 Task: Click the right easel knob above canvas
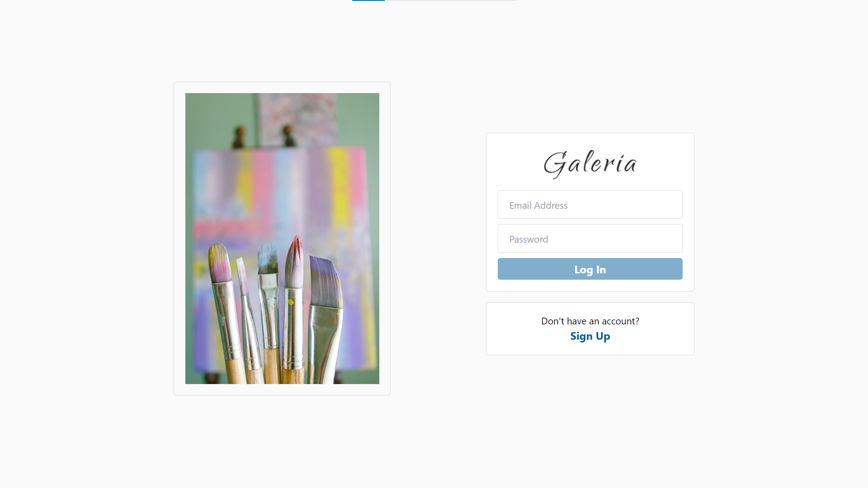(x=288, y=136)
